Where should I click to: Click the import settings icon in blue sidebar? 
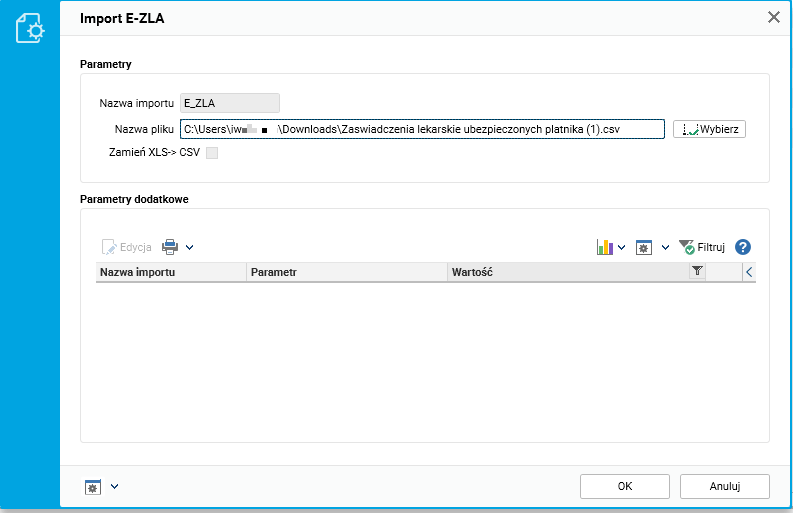(30, 28)
